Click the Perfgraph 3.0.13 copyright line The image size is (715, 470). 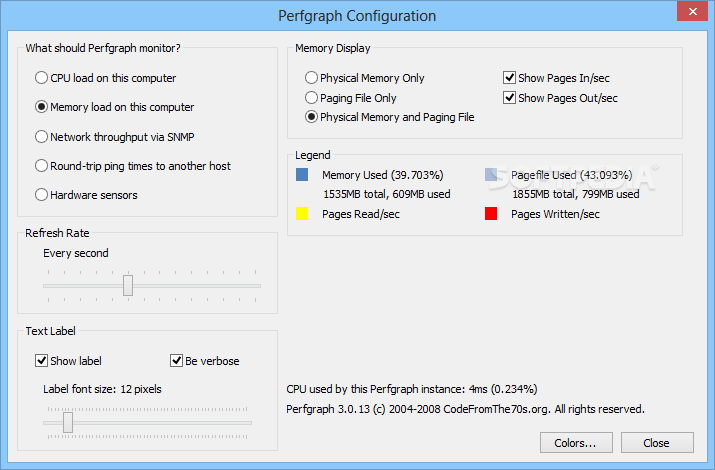pos(466,409)
